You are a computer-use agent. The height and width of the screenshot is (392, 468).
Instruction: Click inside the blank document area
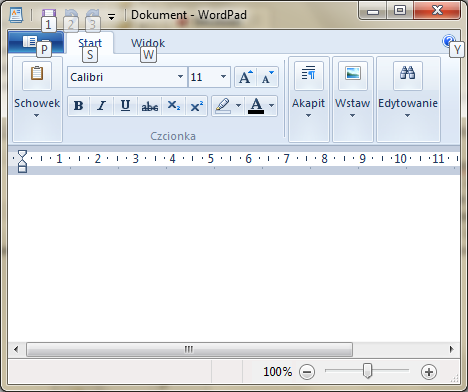(234, 258)
